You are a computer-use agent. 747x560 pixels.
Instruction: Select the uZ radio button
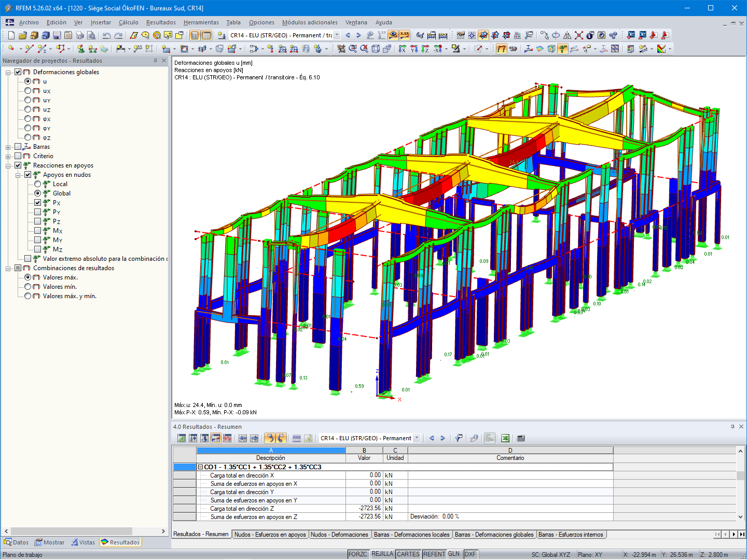click(28, 109)
